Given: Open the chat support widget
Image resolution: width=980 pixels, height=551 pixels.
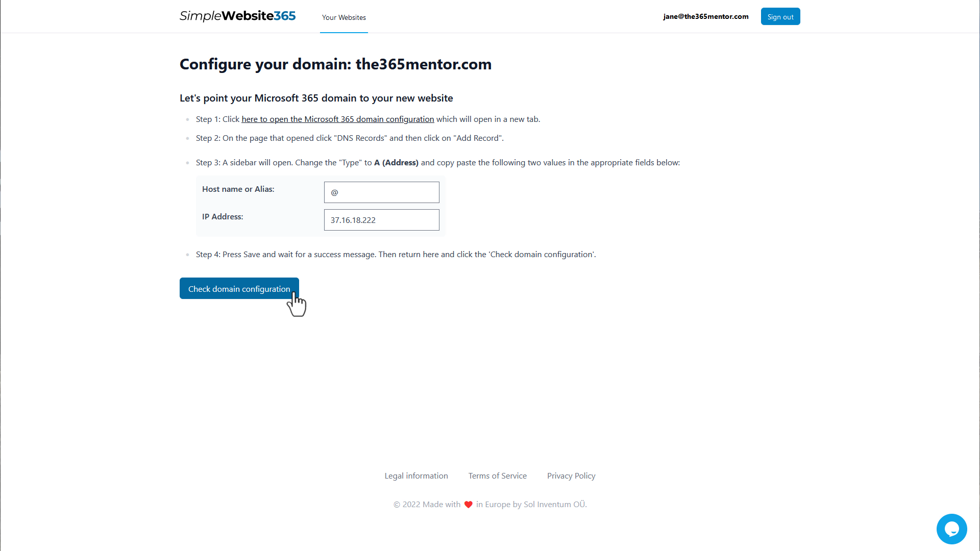Looking at the screenshot, I should coord(952,529).
